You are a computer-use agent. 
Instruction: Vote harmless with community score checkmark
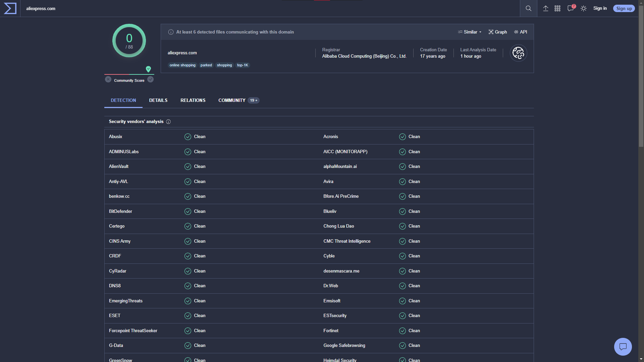point(151,79)
